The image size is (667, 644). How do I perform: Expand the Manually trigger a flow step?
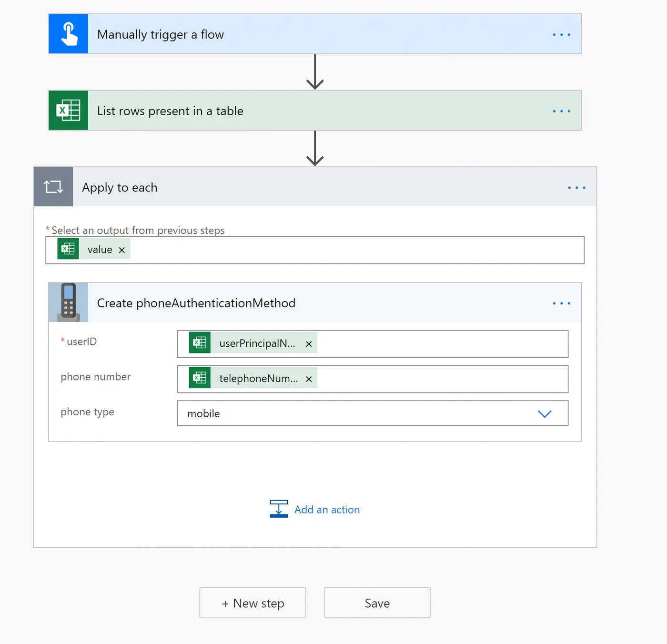click(315, 34)
